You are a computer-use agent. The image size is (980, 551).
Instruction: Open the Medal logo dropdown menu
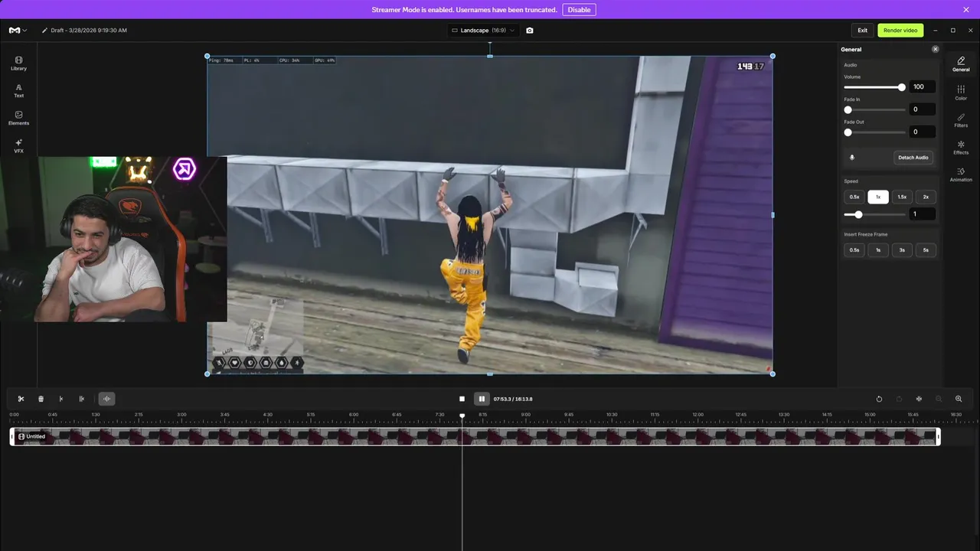(x=18, y=31)
